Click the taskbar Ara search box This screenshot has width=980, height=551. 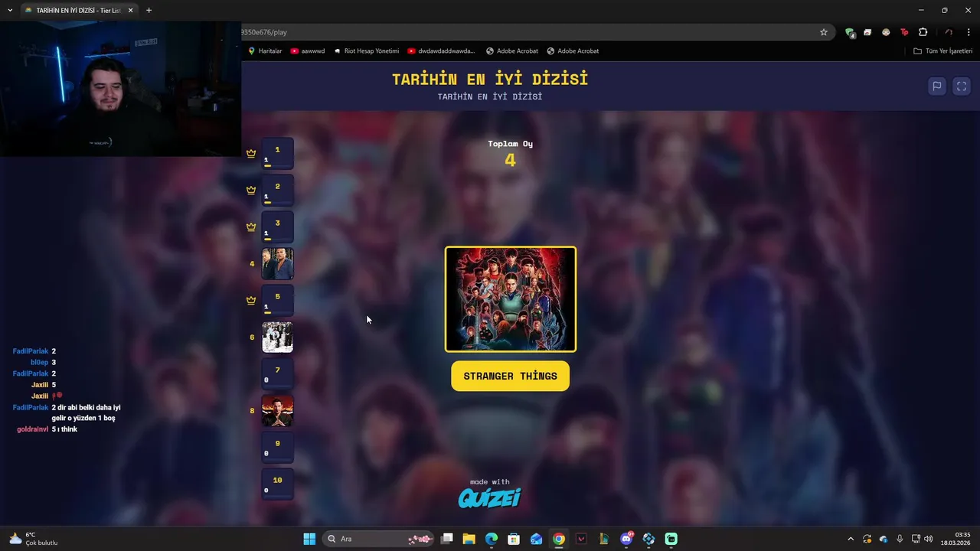pyautogui.click(x=378, y=539)
